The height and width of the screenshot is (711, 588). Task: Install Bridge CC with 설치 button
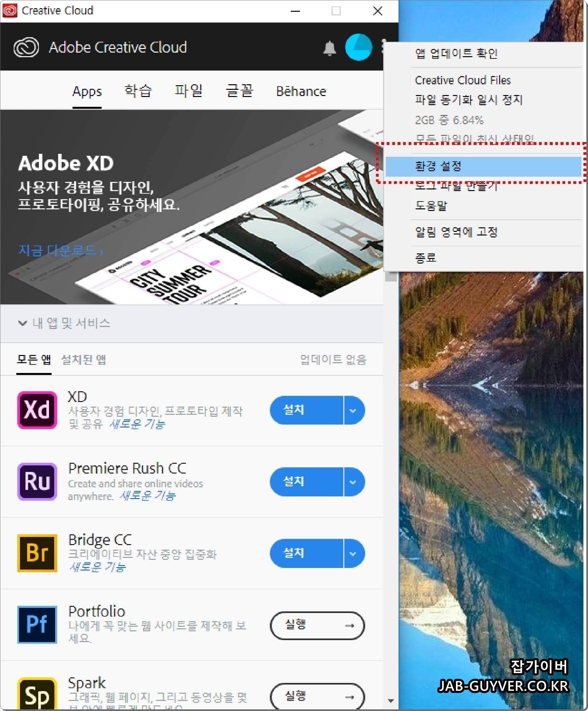click(x=306, y=553)
